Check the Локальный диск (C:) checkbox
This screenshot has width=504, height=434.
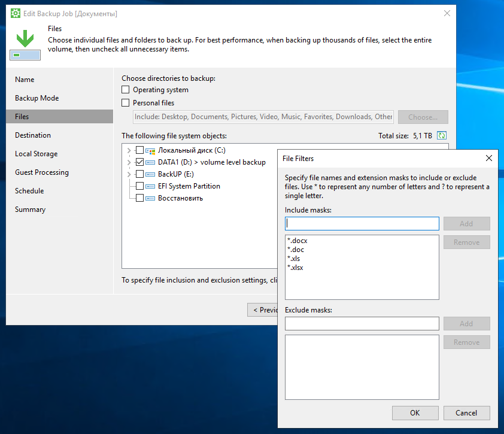coord(139,150)
